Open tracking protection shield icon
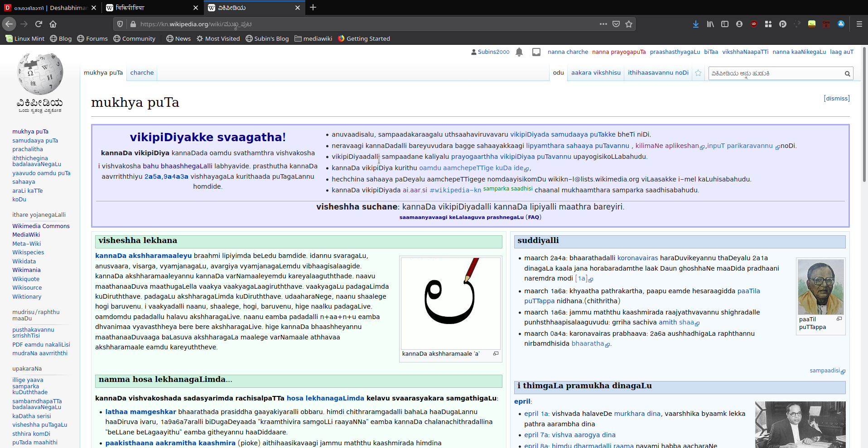This screenshot has height=448, width=868. coord(120,24)
